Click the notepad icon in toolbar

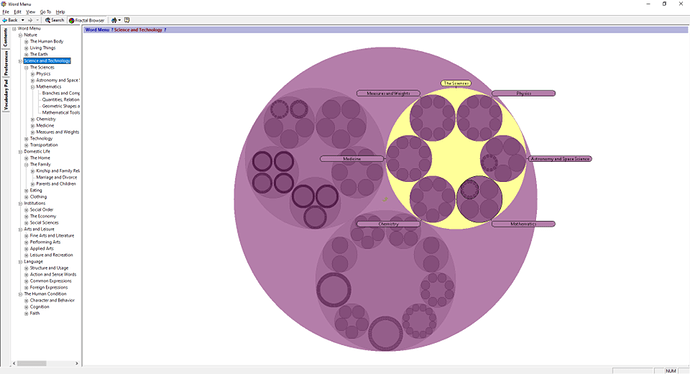(127, 20)
